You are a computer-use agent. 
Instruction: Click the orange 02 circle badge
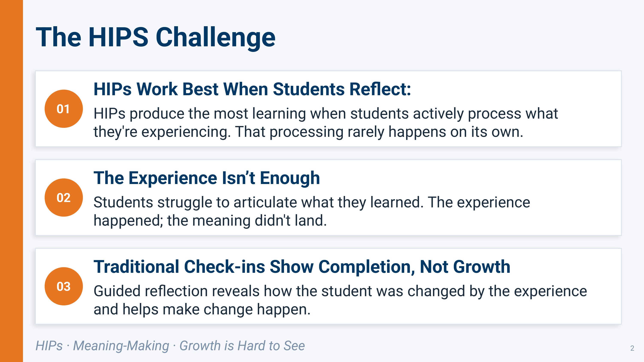tap(64, 197)
